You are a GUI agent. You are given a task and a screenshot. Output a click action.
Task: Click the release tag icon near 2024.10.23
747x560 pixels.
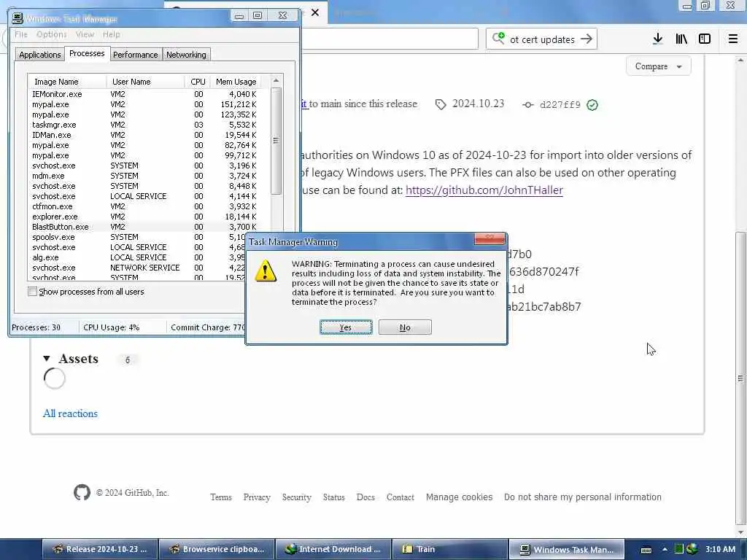pos(441,104)
